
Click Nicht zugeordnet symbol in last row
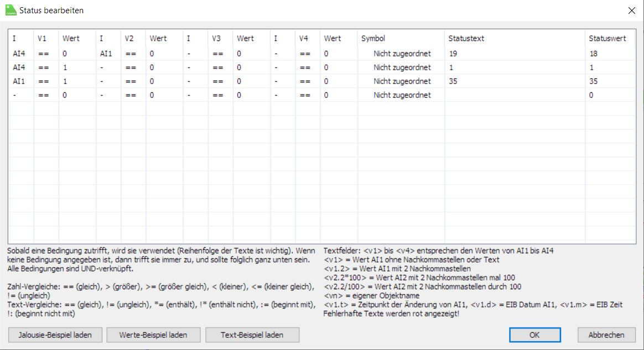click(402, 95)
